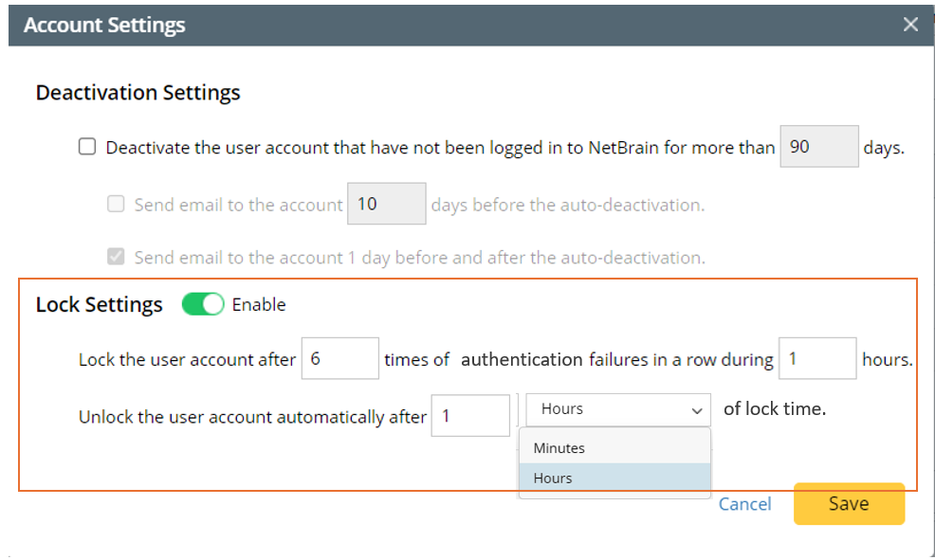Screen dimensions: 935x560
Task: Click the automatic unlock time value field
Action: 469,416
